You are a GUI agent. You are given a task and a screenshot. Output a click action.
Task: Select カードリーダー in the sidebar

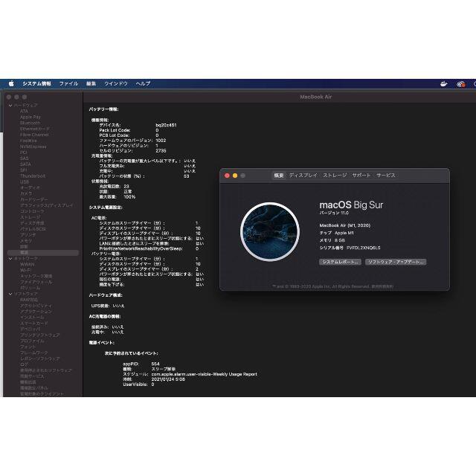(34, 199)
